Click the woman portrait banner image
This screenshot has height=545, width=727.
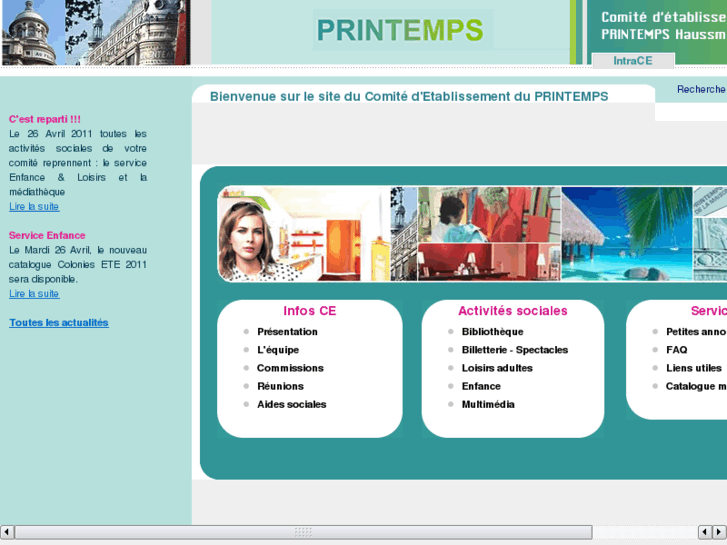304,234
